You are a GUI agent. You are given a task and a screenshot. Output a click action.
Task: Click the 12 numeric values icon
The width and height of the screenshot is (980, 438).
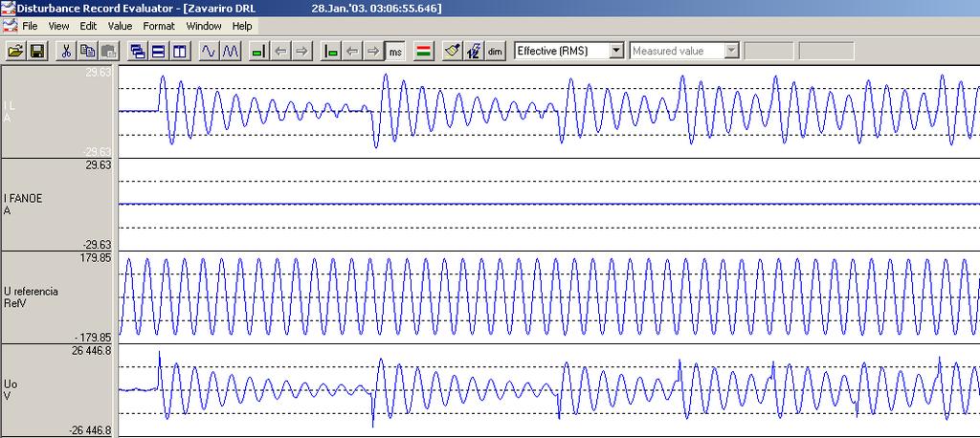pyautogui.click(x=474, y=52)
